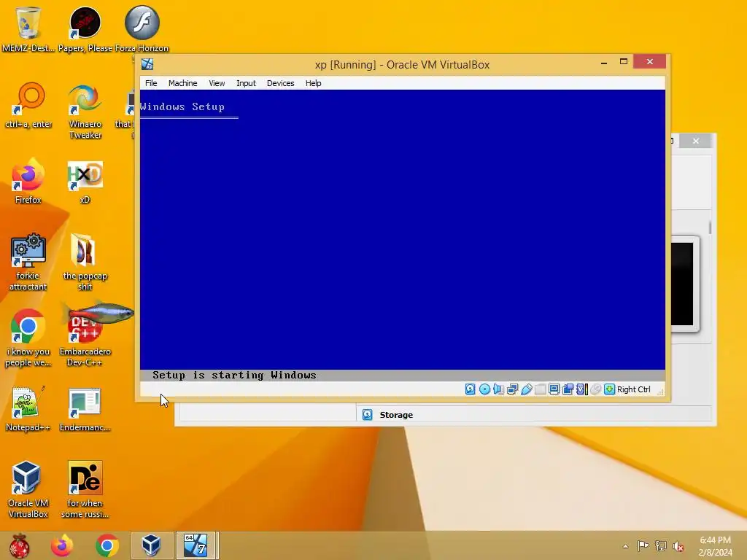Select the 'Endermanc...' desktop shortcut
747x560 pixels.
click(x=85, y=410)
